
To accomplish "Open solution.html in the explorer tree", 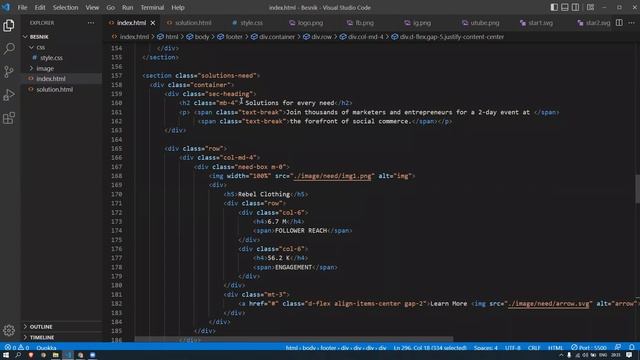I will [x=61, y=89].
